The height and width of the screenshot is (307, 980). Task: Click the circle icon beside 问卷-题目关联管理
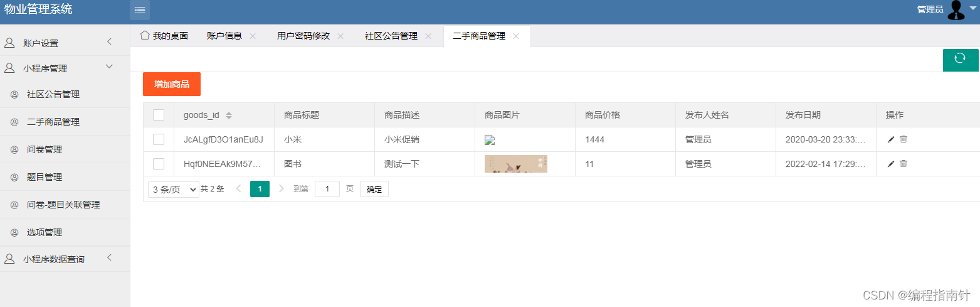pos(14,205)
